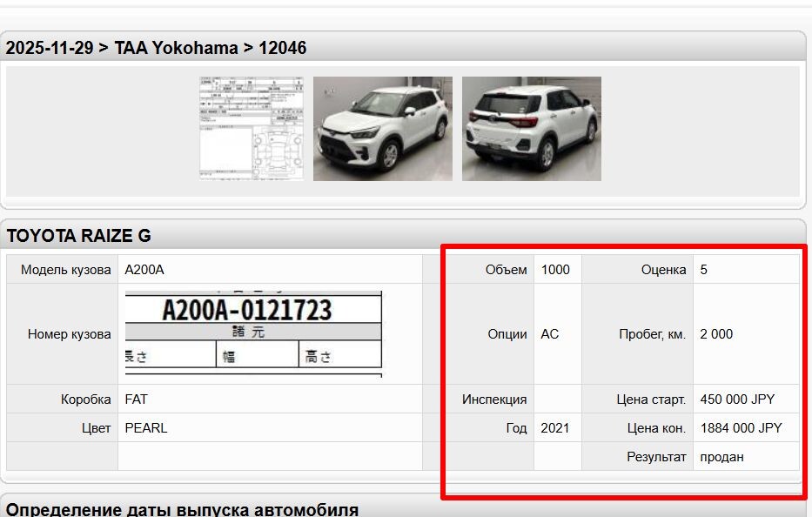Select the mileage value '2 000'

point(716,334)
